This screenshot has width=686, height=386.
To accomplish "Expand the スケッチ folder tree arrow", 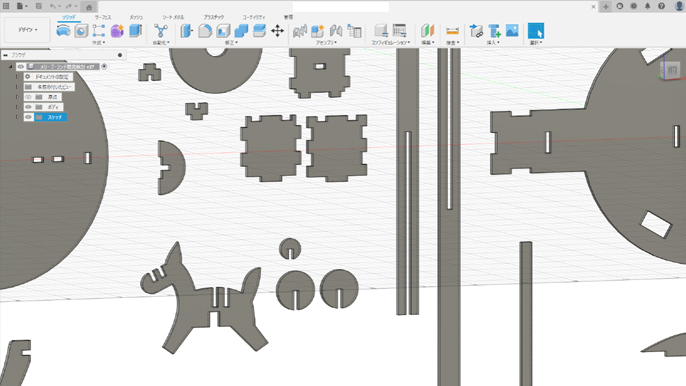I will pos(17,117).
